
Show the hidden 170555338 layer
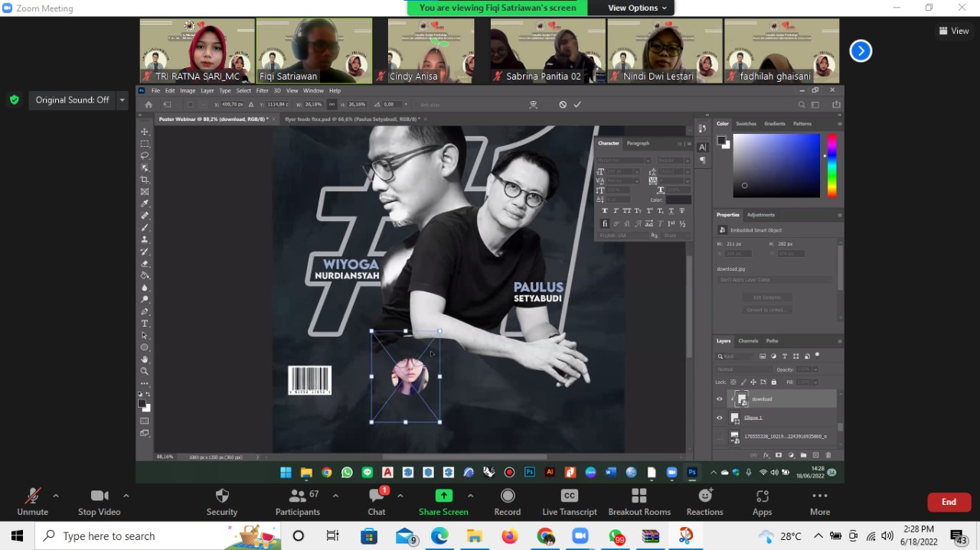(x=719, y=437)
